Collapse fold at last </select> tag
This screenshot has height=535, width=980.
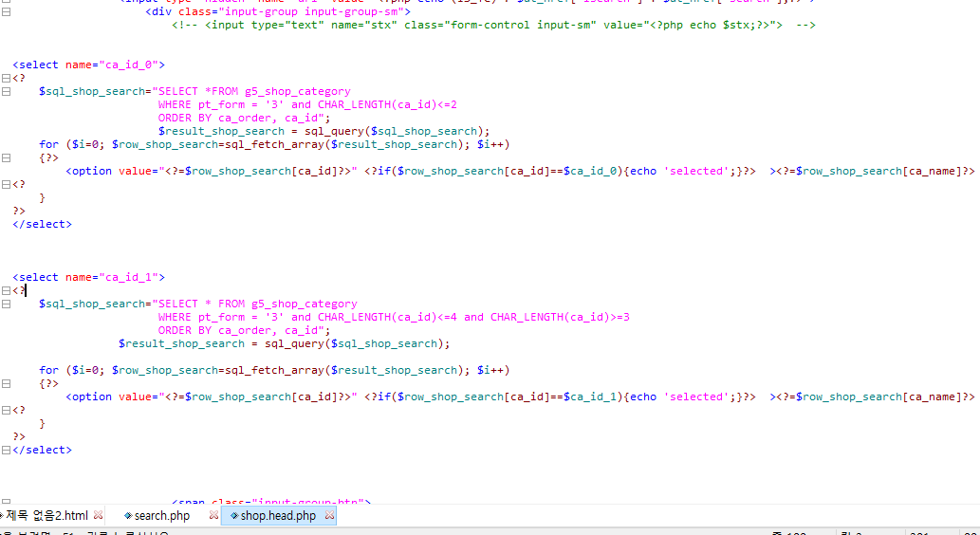(x=6, y=451)
